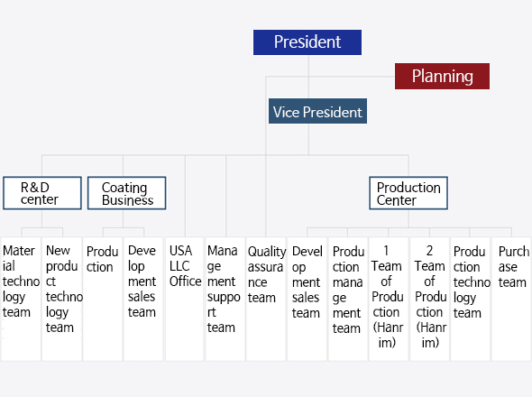Click the Vice President box

click(317, 111)
